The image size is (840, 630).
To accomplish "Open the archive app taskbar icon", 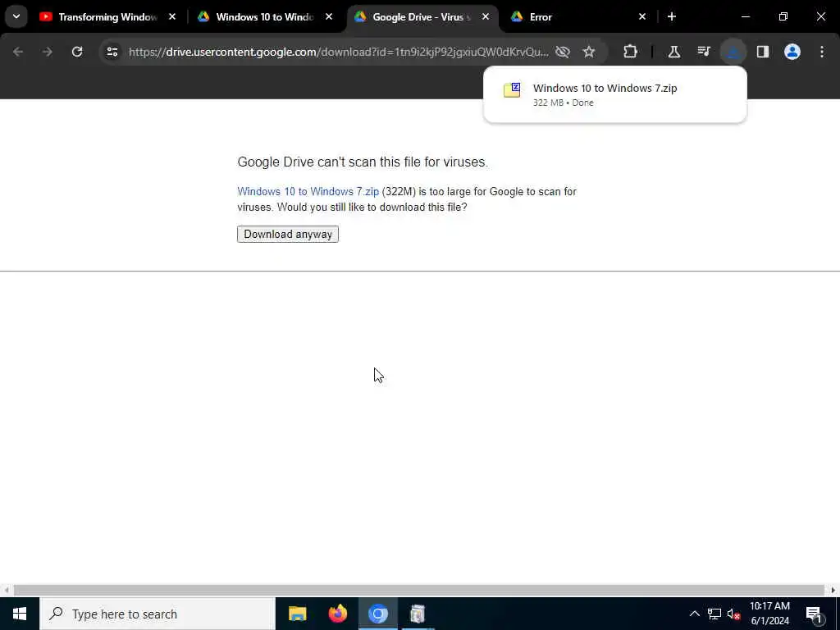I will [418, 614].
